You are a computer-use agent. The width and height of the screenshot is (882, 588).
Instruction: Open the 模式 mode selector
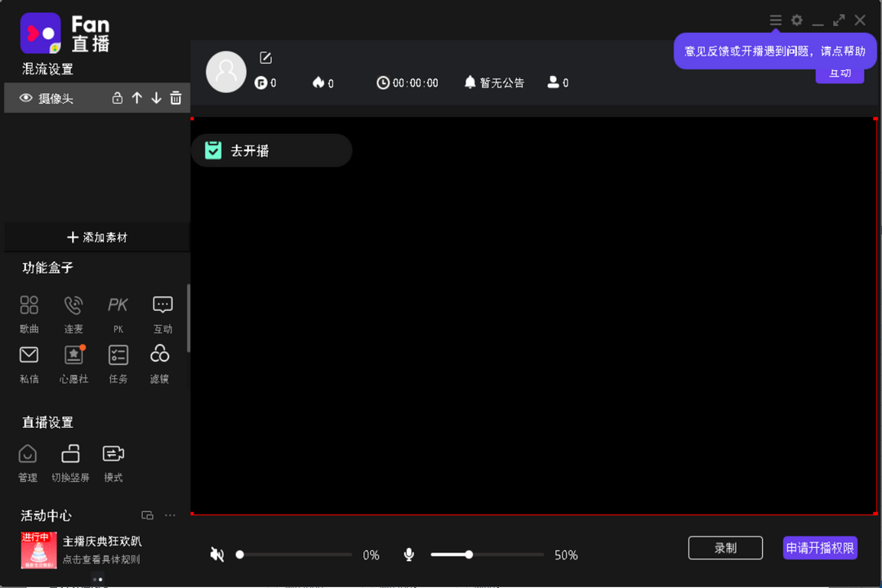tap(113, 454)
